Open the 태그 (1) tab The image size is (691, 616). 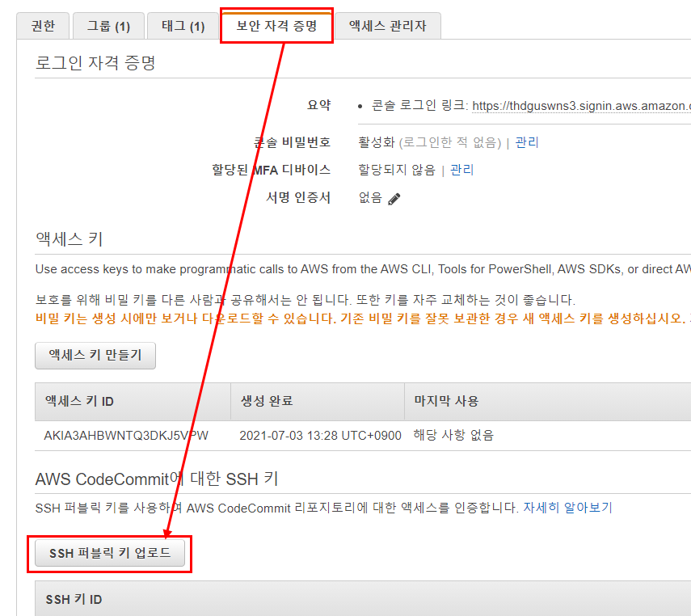coord(183,26)
